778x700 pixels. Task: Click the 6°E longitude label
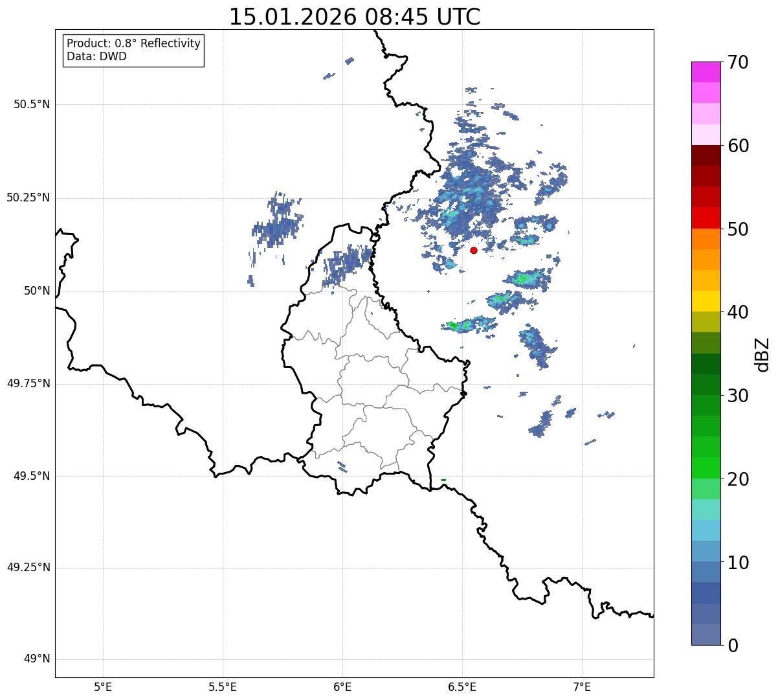tap(342, 687)
